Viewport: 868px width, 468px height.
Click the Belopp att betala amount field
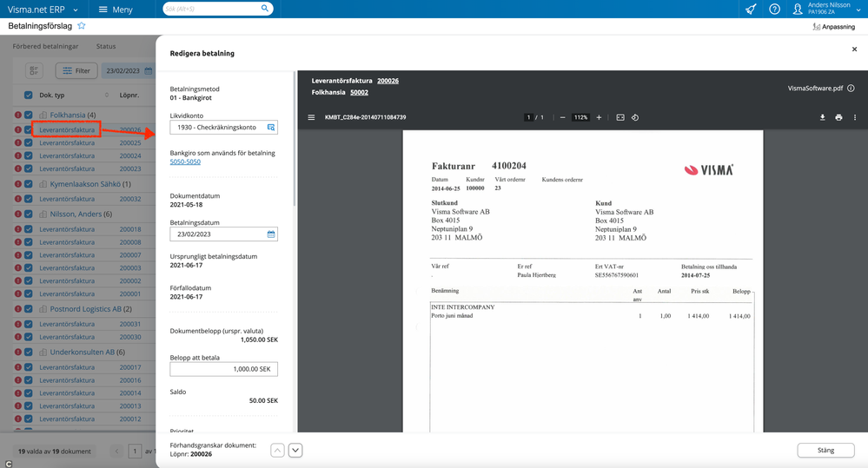pyautogui.click(x=223, y=369)
